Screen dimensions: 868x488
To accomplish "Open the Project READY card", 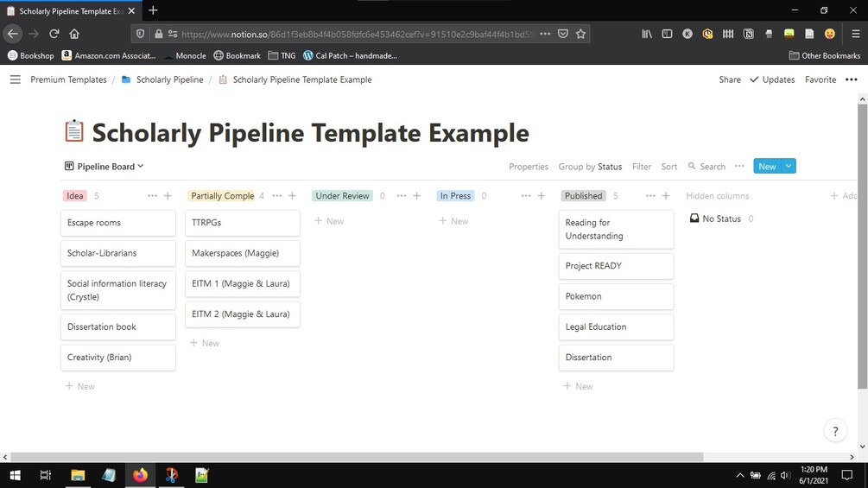I will [x=616, y=265].
